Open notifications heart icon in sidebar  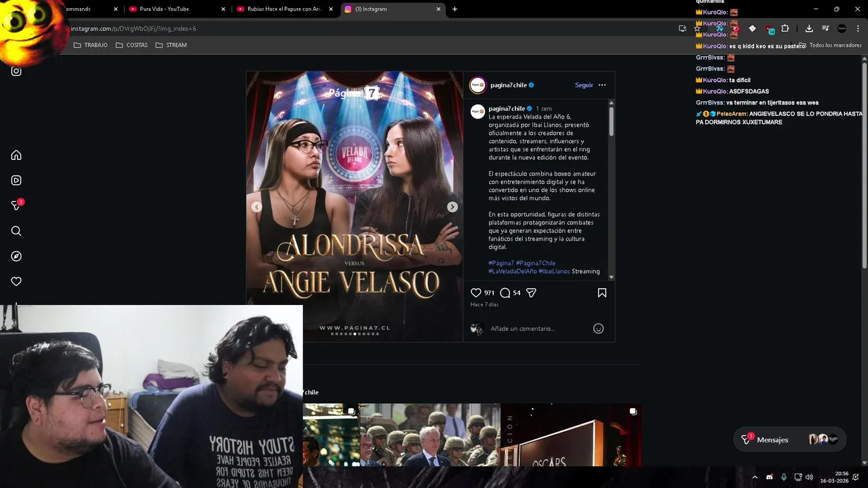16,281
